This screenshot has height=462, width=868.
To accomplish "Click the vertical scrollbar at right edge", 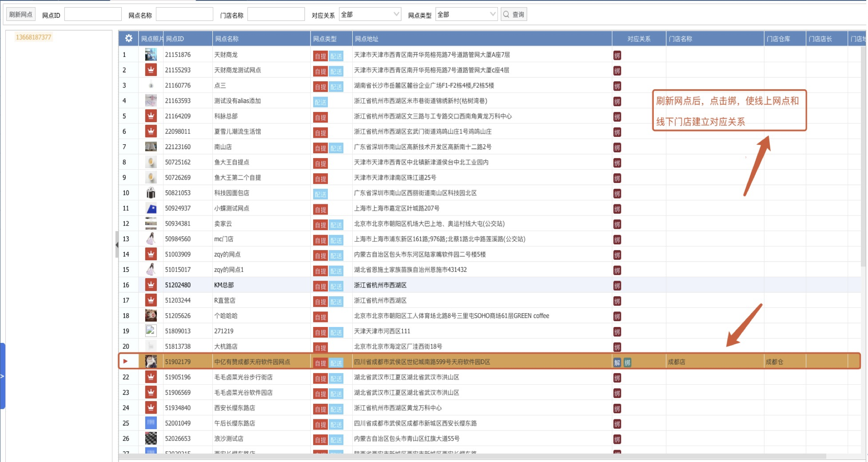I will [x=864, y=155].
